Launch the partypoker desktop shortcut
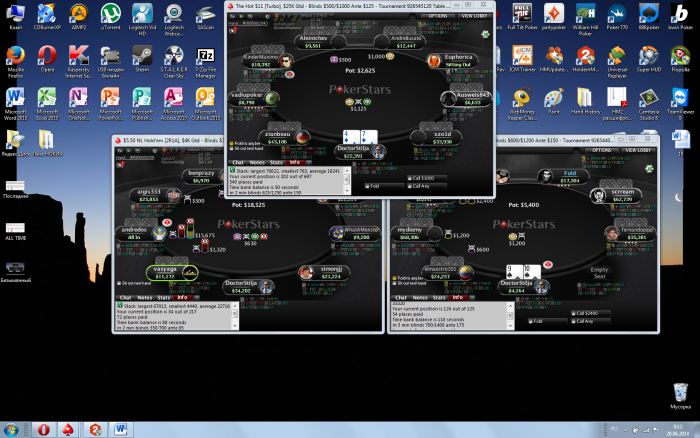The width and height of the screenshot is (700, 438). (554, 15)
